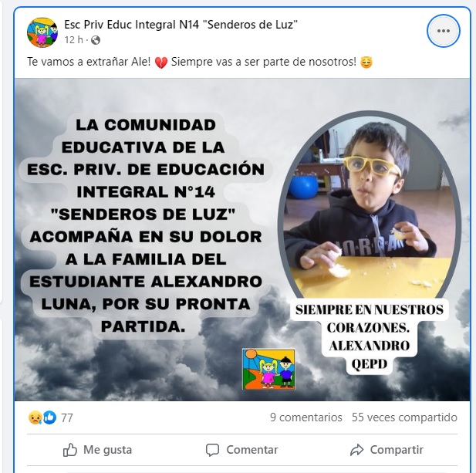Open the Senderos de Luz page name link
The width and height of the screenshot is (476, 473).
[181, 25]
